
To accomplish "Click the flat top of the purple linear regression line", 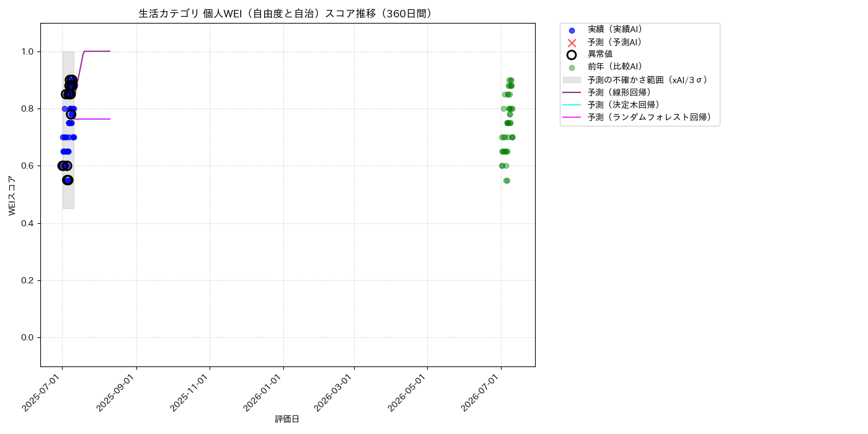I will click(x=97, y=51).
